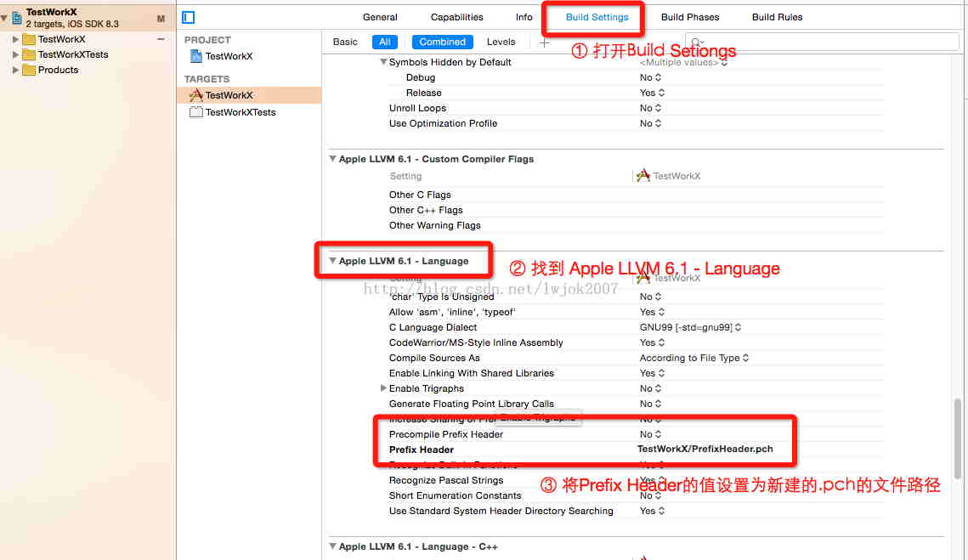Select the Compile Sources As setting name
The image size is (968, 560).
pyautogui.click(x=434, y=358)
